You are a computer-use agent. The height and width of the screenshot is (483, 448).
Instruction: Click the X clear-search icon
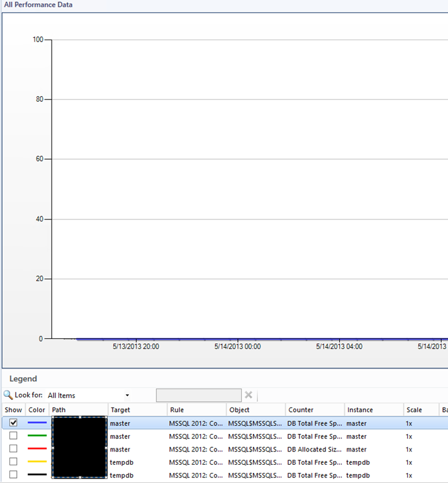(249, 395)
